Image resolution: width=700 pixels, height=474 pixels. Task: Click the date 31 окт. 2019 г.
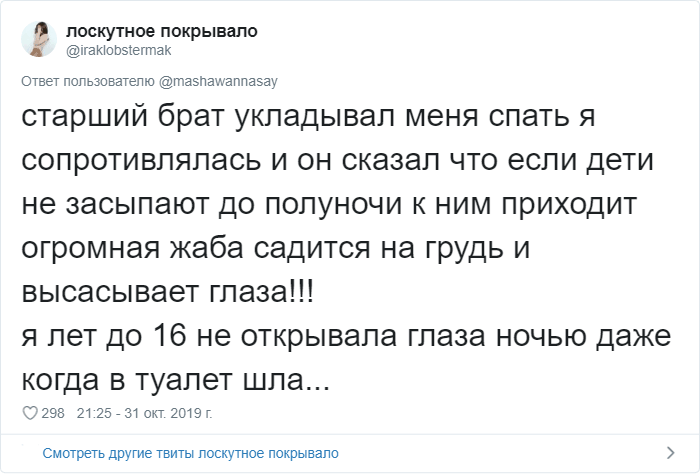click(x=170, y=413)
